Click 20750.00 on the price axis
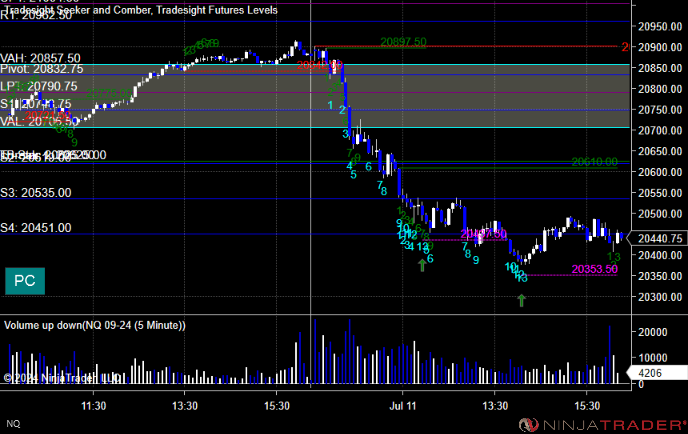The height and width of the screenshot is (434, 688). (x=660, y=110)
